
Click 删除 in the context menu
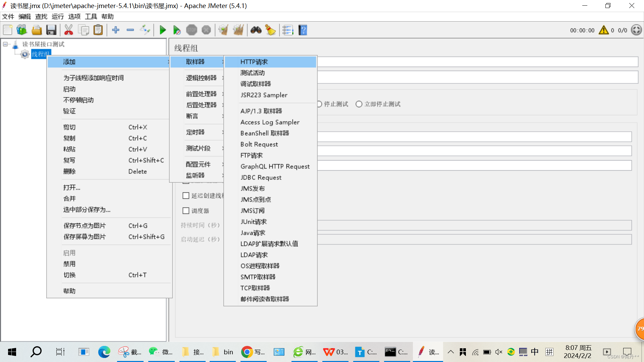point(109,172)
